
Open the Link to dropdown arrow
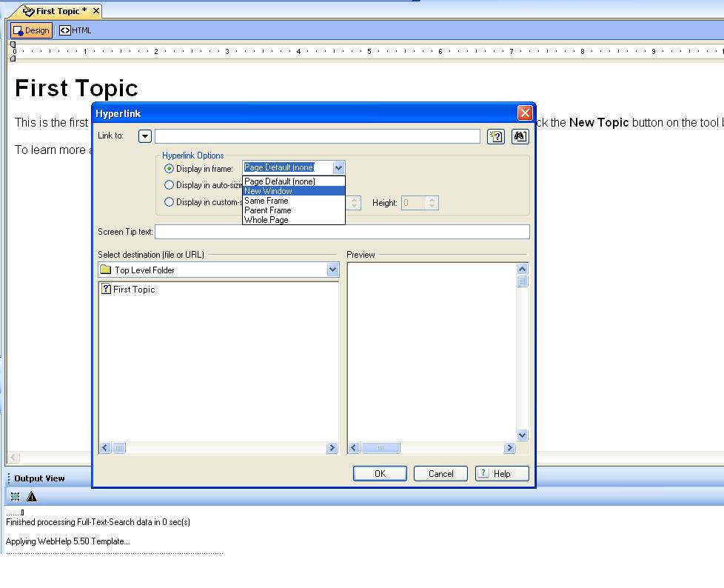point(144,136)
